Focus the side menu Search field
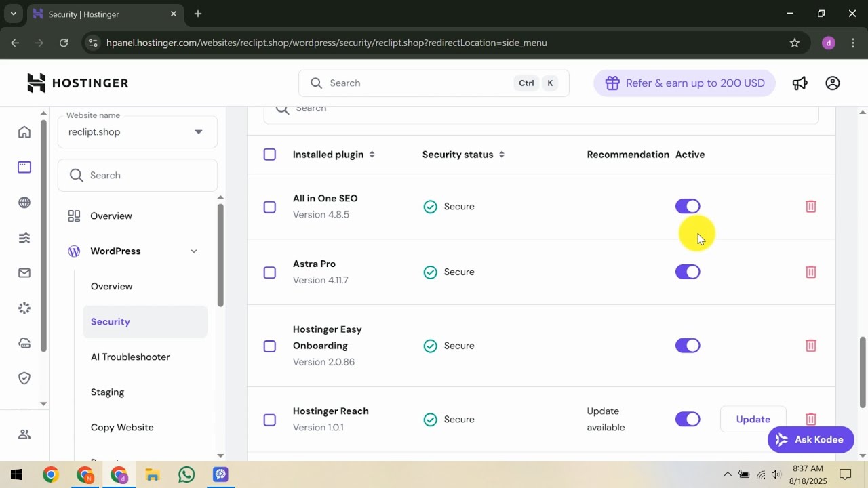868x488 pixels. (x=138, y=176)
